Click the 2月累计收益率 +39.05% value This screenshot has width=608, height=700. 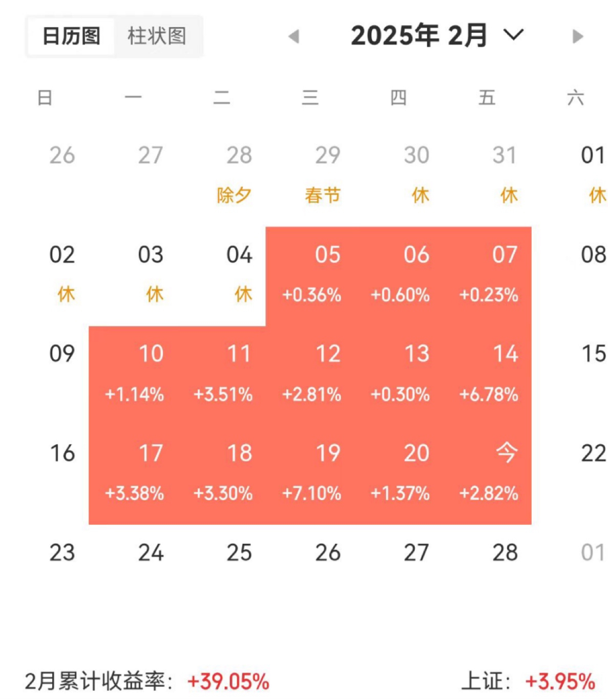pyautogui.click(x=228, y=682)
